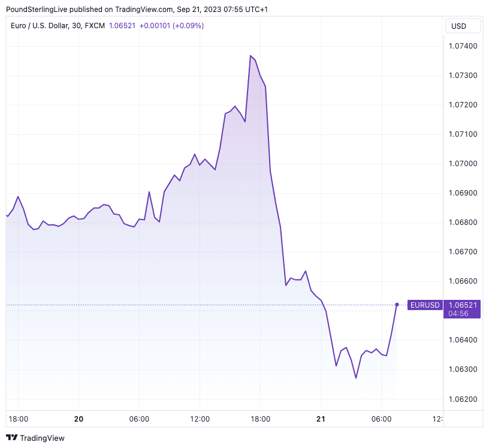Click the "21" date label on time axis
This screenshot has width=489, height=448.
321,419
